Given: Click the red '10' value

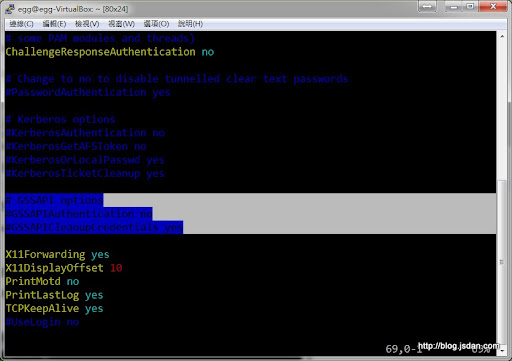Looking at the screenshot, I should point(116,268).
